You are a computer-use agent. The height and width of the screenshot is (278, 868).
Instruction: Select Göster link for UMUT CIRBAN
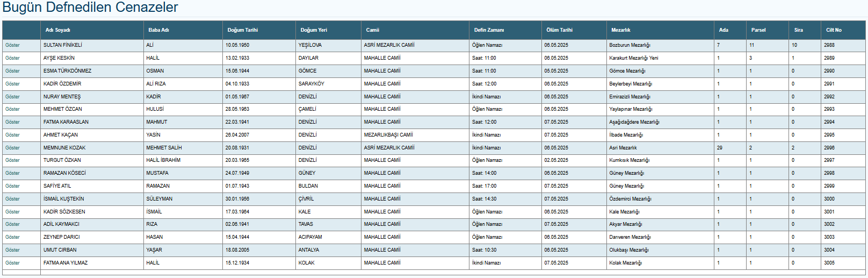tap(12, 250)
